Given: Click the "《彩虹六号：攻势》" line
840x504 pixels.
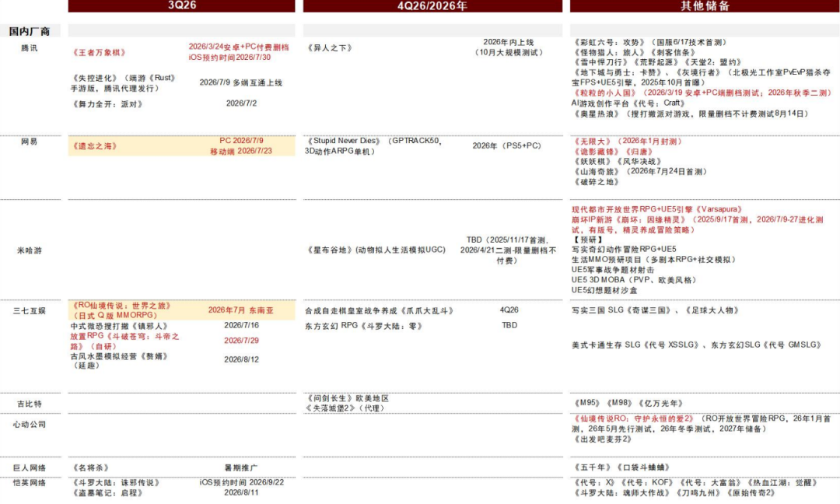Looking at the screenshot, I should click(x=649, y=42).
